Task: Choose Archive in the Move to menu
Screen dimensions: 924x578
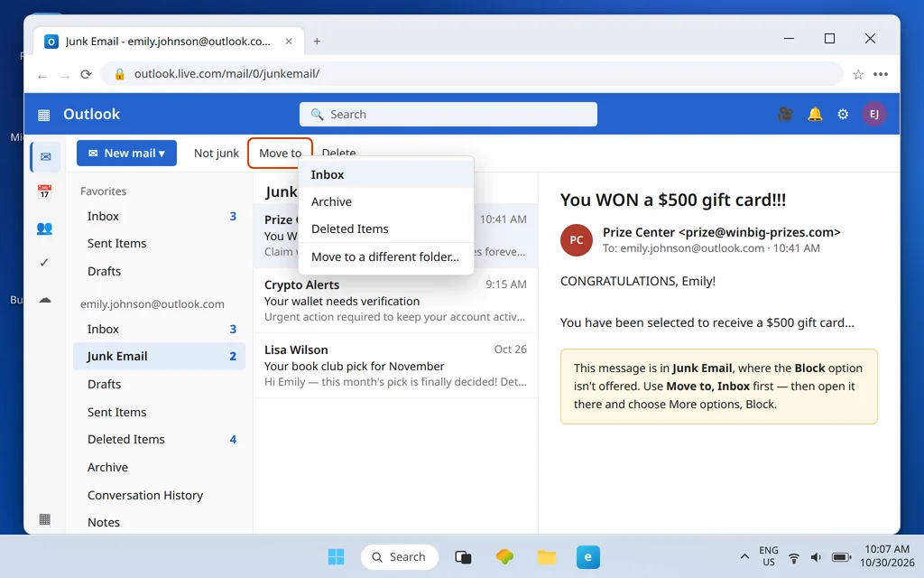Action: point(386,201)
